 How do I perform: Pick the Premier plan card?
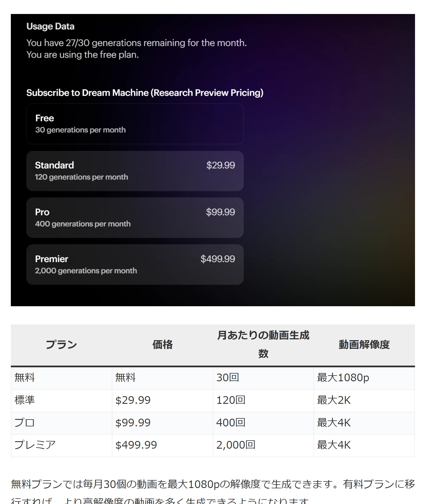click(x=135, y=265)
